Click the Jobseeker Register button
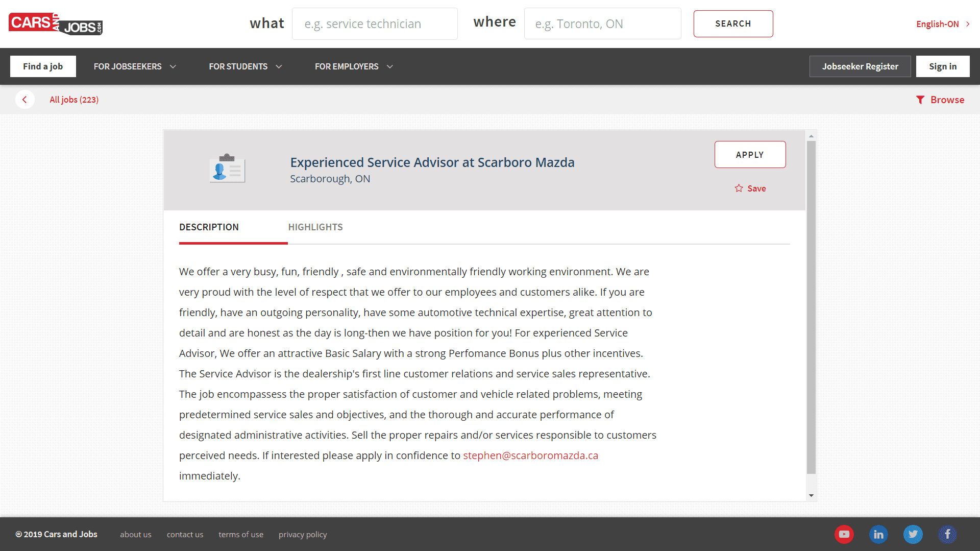 point(860,66)
